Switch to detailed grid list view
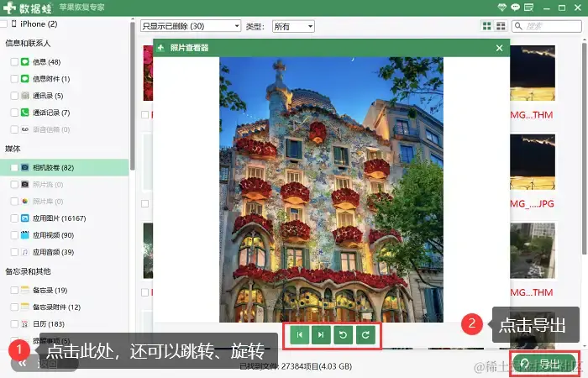 pyautogui.click(x=501, y=26)
